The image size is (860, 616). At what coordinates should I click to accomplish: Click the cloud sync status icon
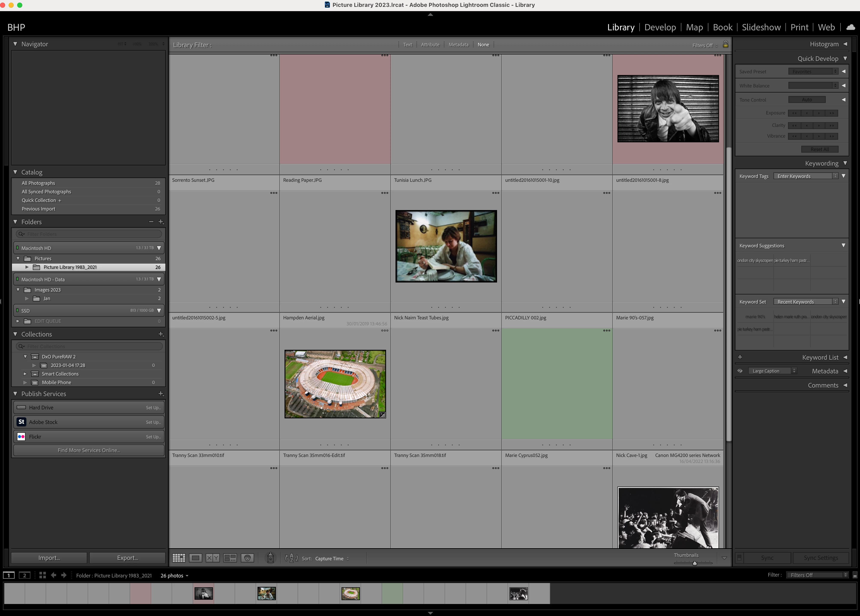coord(851,27)
